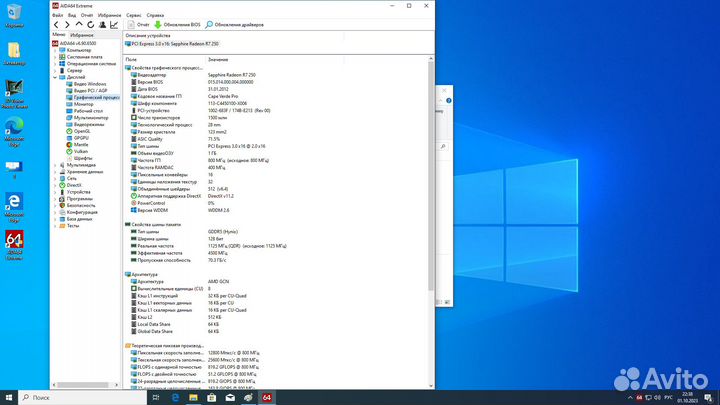Expand the Мультимедиа tree node
This screenshot has height=405, width=720.
(x=55, y=165)
